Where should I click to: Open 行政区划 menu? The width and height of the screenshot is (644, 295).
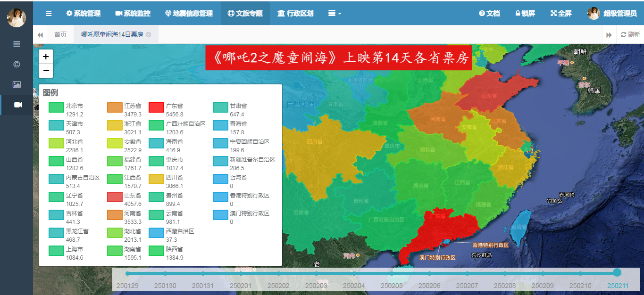295,13
